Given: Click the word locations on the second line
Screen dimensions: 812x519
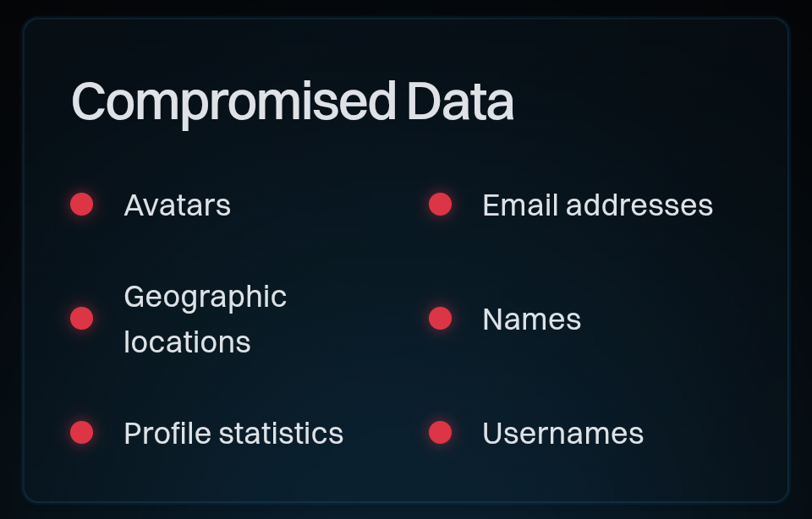Looking at the screenshot, I should 187,342.
